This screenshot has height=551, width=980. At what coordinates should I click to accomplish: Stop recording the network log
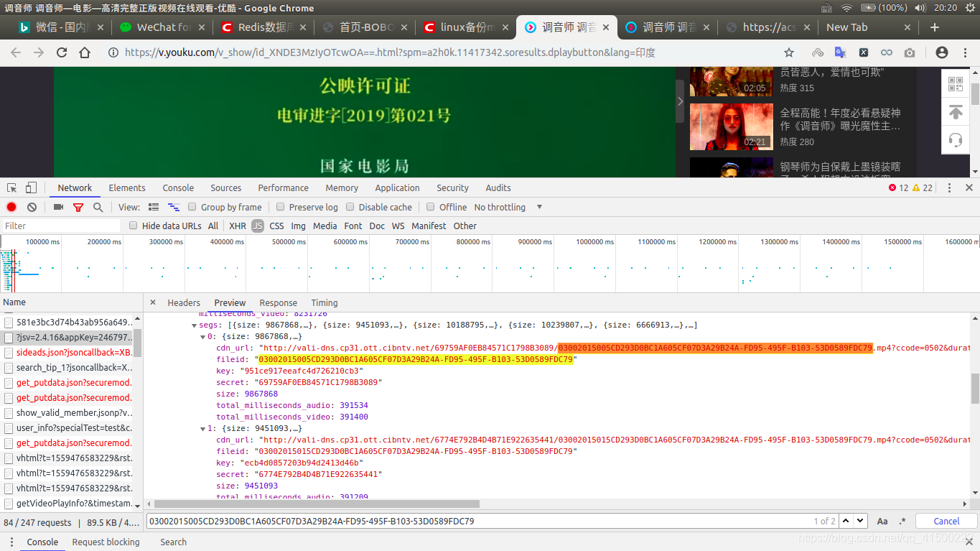pyautogui.click(x=11, y=207)
